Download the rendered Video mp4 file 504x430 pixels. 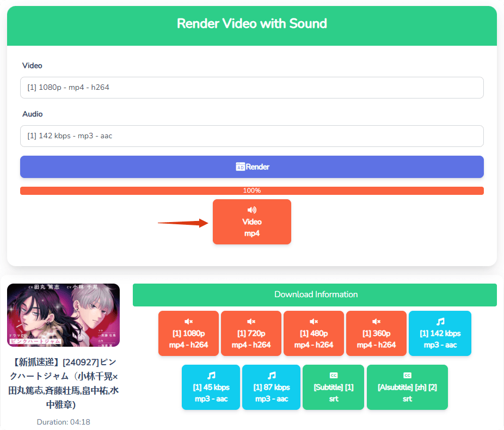point(251,222)
